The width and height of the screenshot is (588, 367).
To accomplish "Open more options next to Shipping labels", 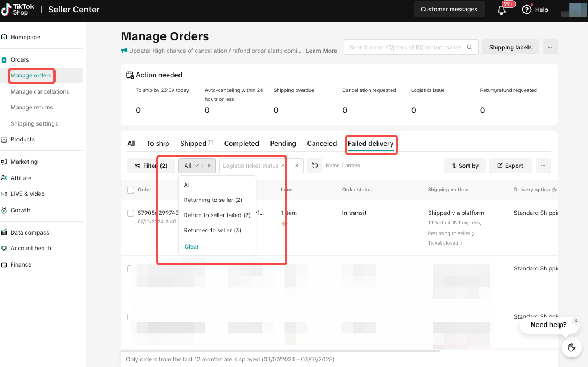I will pos(549,47).
